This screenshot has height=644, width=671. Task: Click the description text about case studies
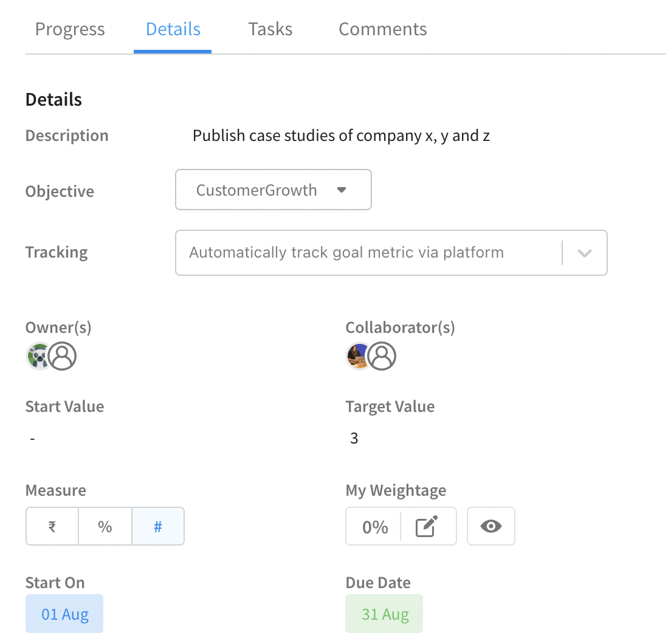(341, 136)
